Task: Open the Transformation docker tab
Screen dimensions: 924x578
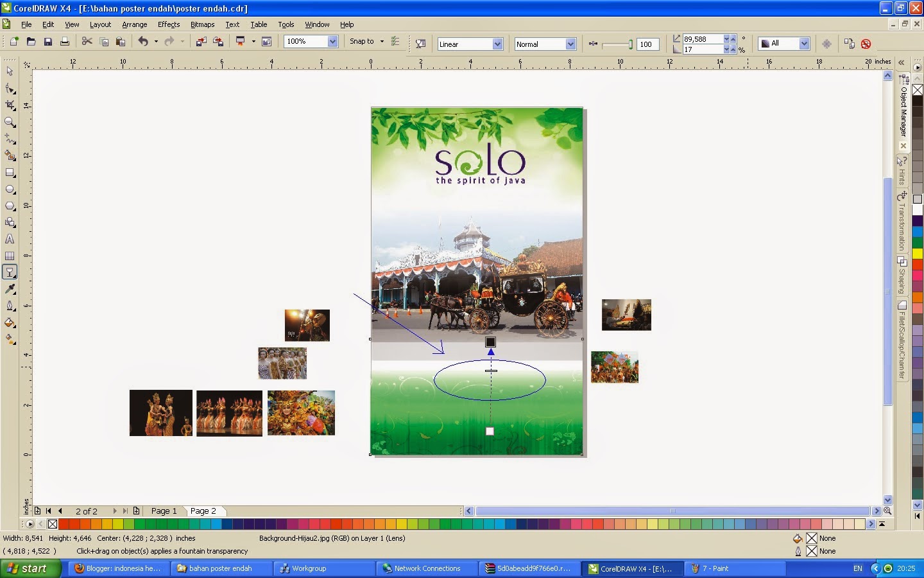Action: [902, 222]
